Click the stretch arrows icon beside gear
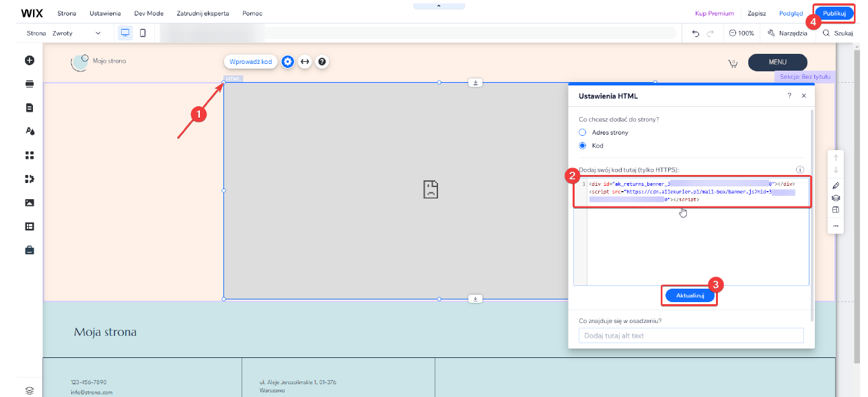 [305, 62]
